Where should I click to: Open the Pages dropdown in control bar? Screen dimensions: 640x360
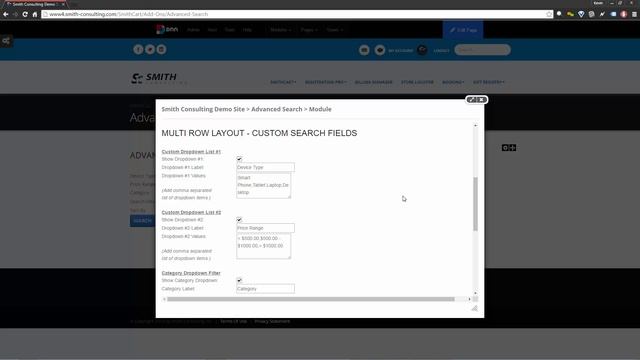point(309,30)
